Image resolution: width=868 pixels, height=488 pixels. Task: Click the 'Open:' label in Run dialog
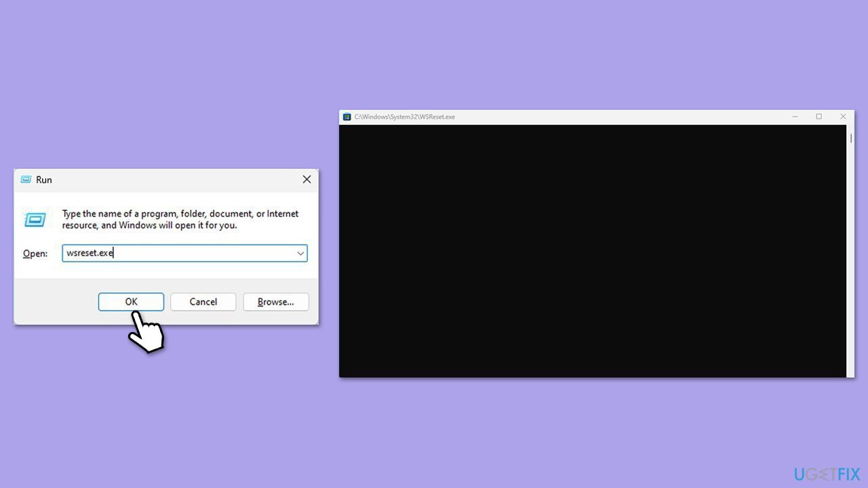[35, 253]
